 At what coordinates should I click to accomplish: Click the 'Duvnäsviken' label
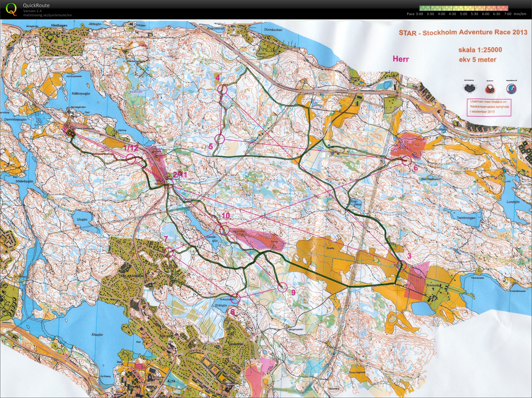point(273,30)
